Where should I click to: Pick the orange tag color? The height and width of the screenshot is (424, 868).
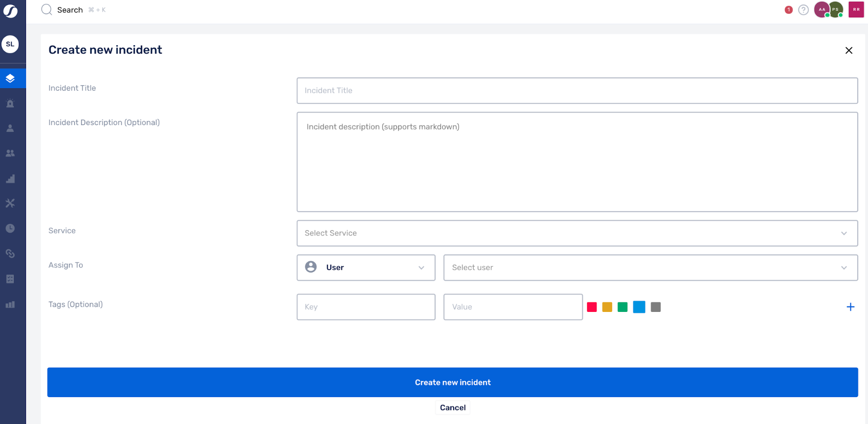607,307
